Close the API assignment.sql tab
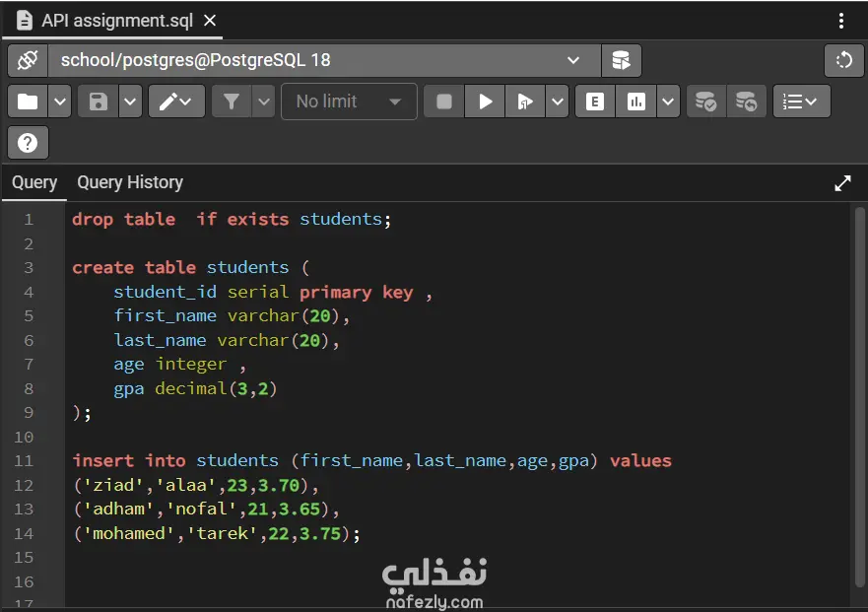Image resolution: width=868 pixels, height=612 pixels. click(210, 21)
